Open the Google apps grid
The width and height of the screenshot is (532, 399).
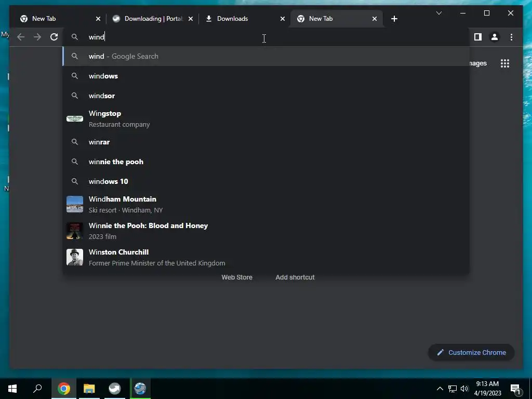tap(505, 63)
